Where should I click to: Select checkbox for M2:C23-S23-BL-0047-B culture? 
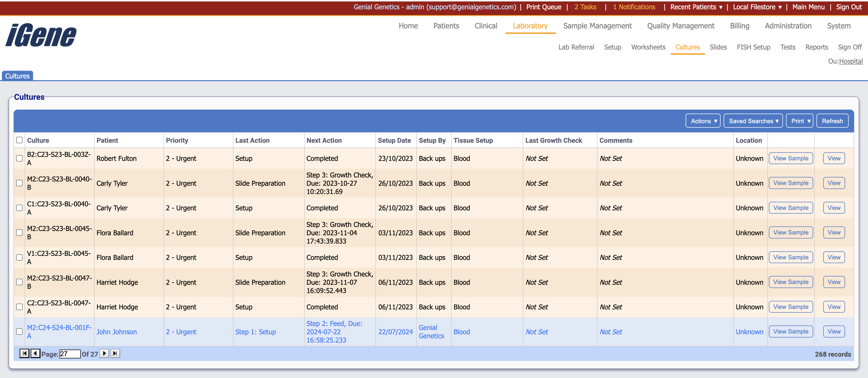point(20,282)
